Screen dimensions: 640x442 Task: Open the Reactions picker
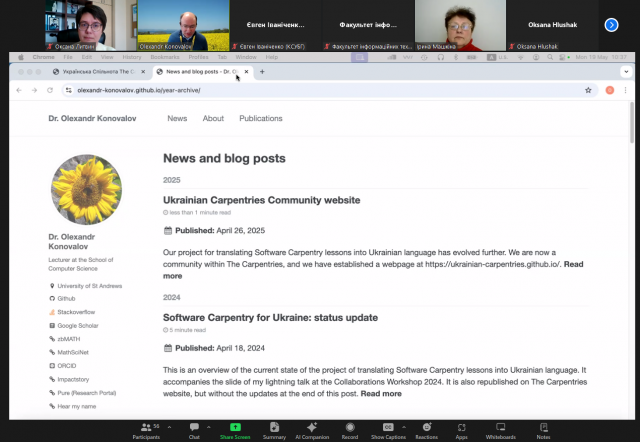tap(427, 431)
